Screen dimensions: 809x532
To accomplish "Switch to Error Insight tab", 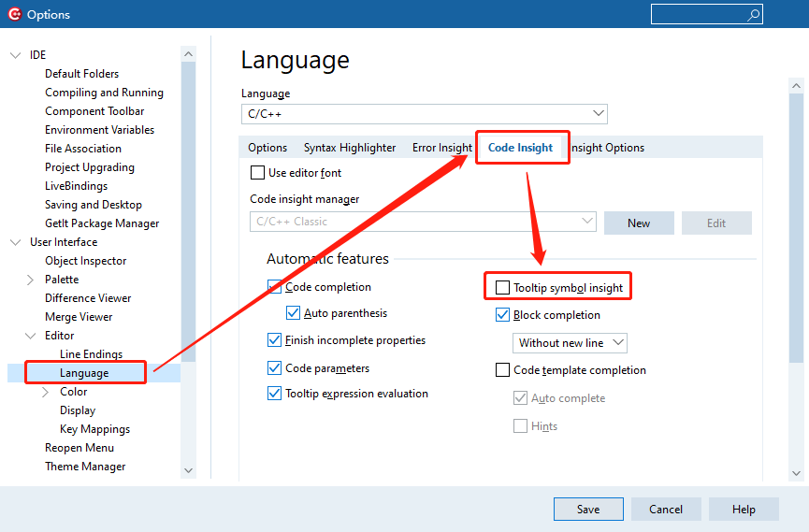I will pos(441,148).
